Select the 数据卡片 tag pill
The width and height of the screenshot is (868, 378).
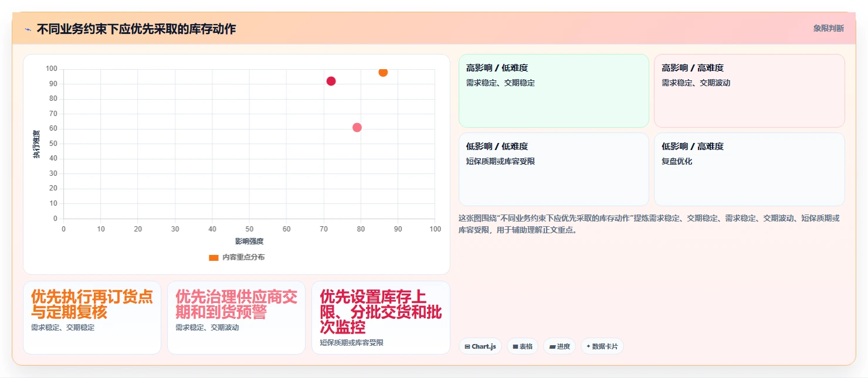pyautogui.click(x=602, y=346)
